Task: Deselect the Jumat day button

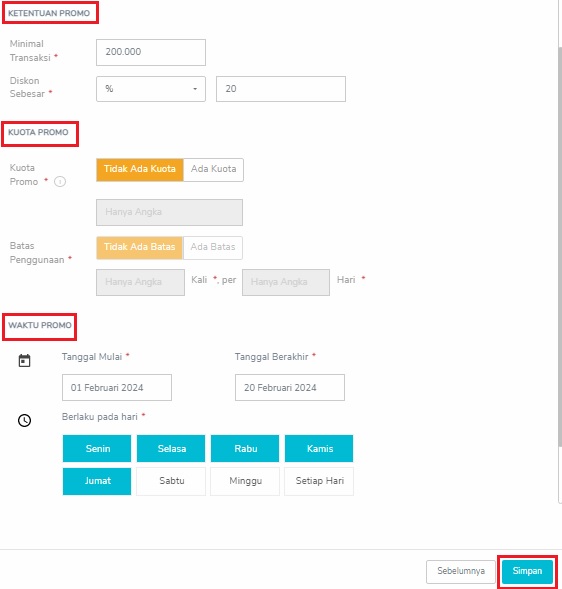Action: point(97,481)
